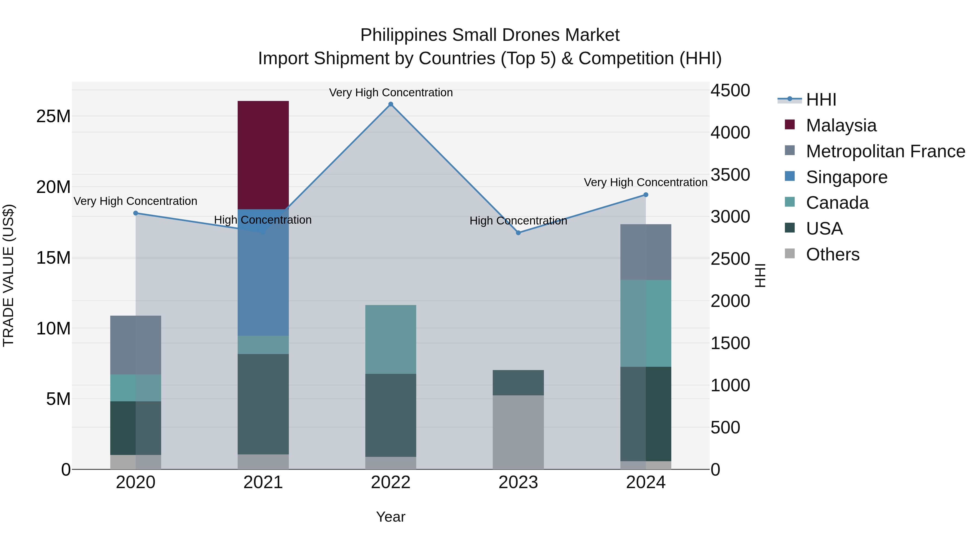Toggle the Singapore legend entry

click(836, 177)
